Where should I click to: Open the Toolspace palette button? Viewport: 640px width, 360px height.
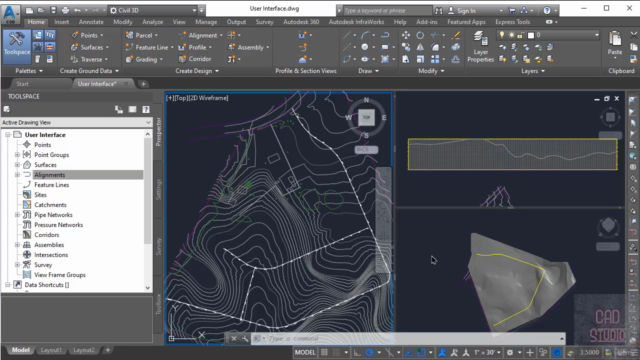pyautogui.click(x=17, y=47)
